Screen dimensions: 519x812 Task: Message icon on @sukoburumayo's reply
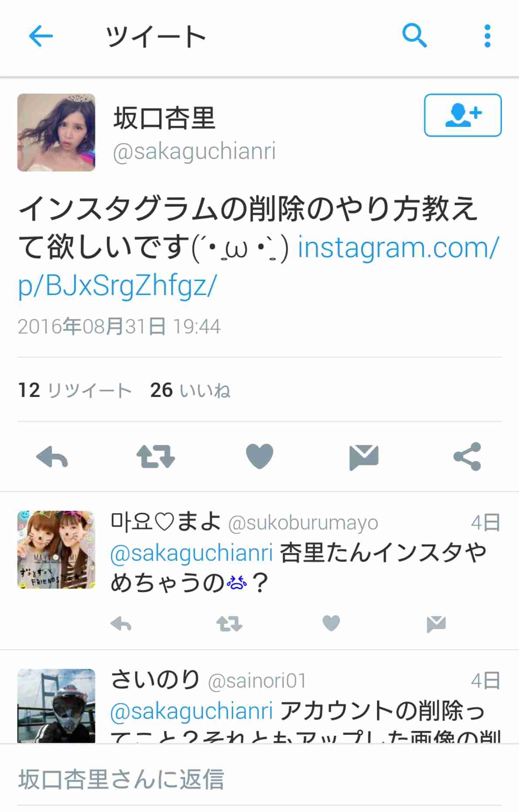(436, 624)
